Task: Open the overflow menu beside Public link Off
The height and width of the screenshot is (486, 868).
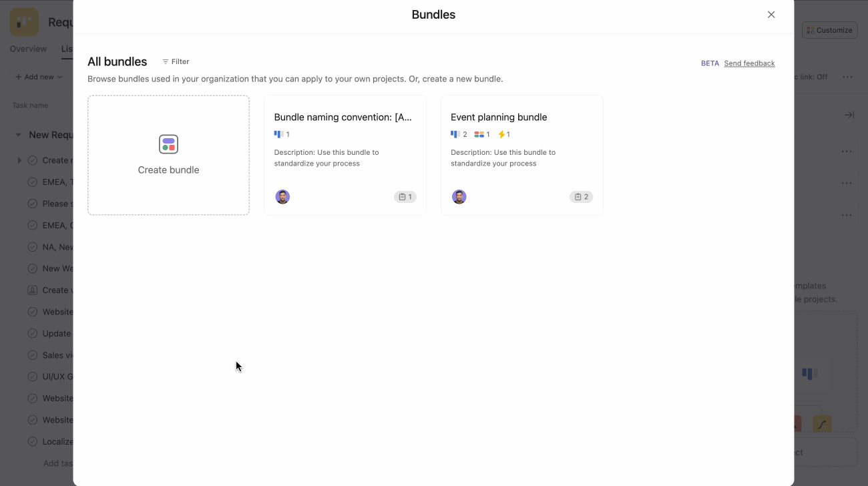Action: coord(847,76)
